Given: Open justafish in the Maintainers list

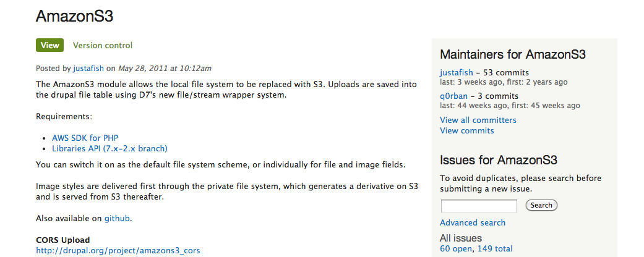Looking at the screenshot, I should pyautogui.click(x=457, y=72).
